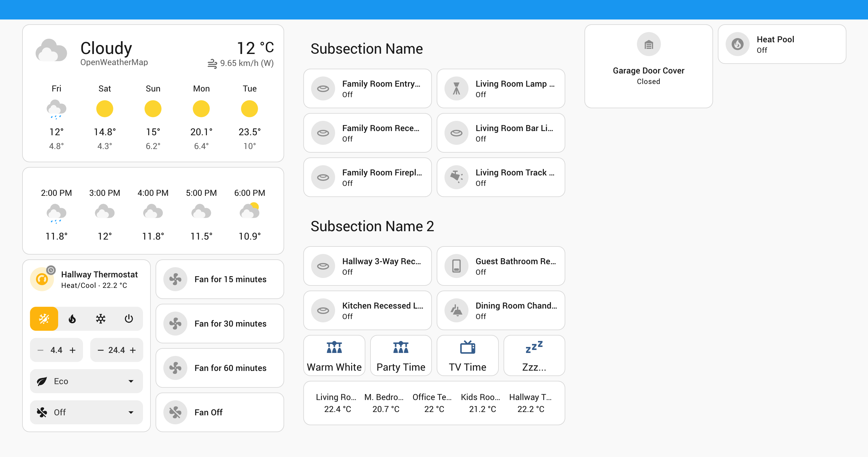Image resolution: width=868 pixels, height=457 pixels.
Task: Activate the Warm White scene
Action: [x=334, y=355]
